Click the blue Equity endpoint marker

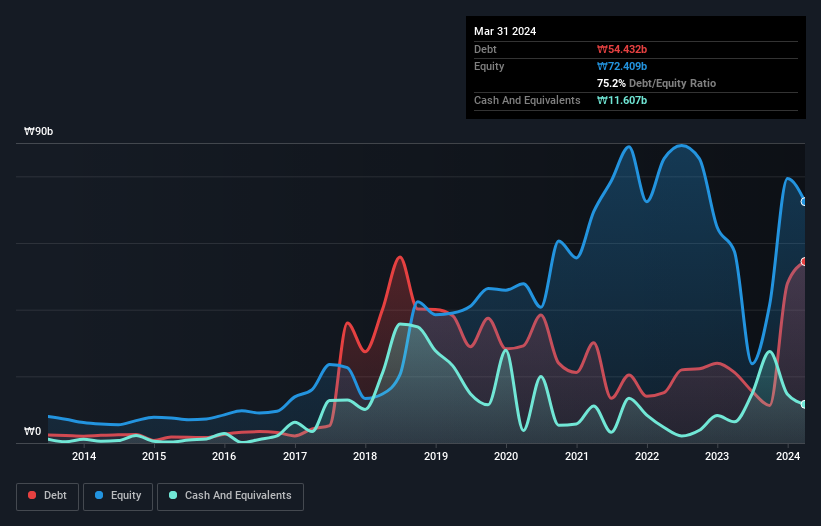804,202
